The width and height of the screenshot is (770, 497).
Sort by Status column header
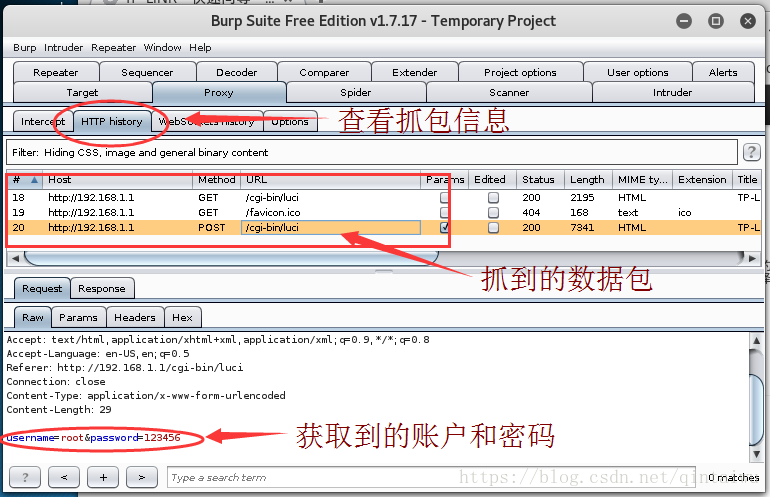tap(540, 180)
